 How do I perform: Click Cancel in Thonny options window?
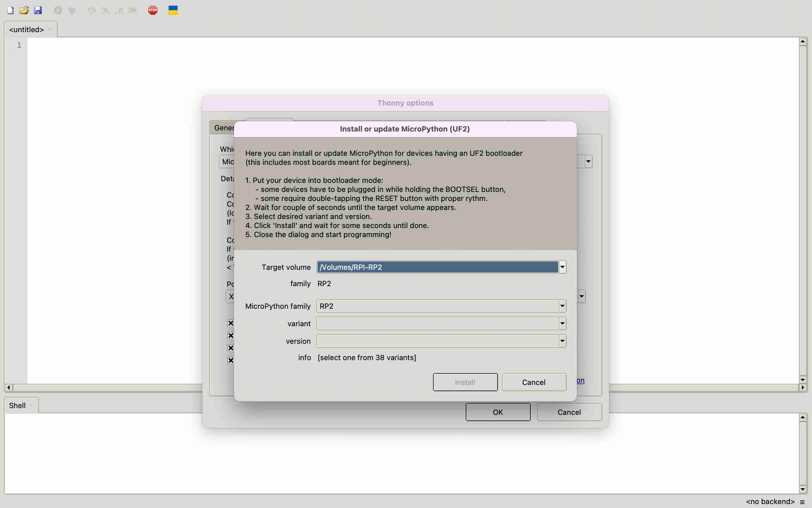click(570, 412)
